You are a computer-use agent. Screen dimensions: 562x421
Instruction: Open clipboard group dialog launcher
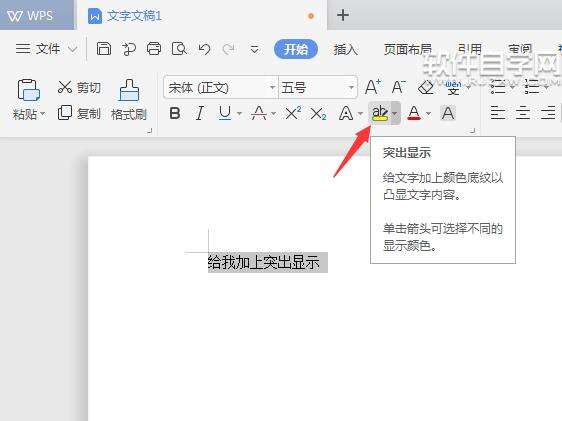pos(149,131)
